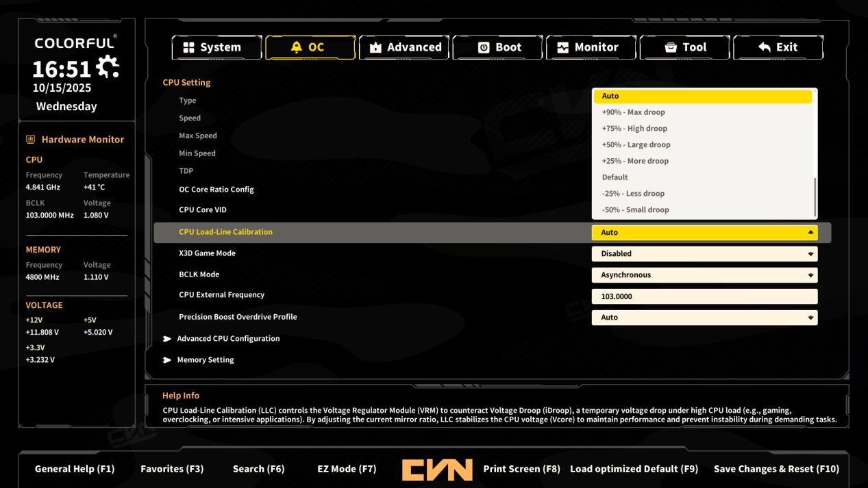The height and width of the screenshot is (488, 868).
Task: Choose +25% - More droop option
Action: tap(703, 162)
